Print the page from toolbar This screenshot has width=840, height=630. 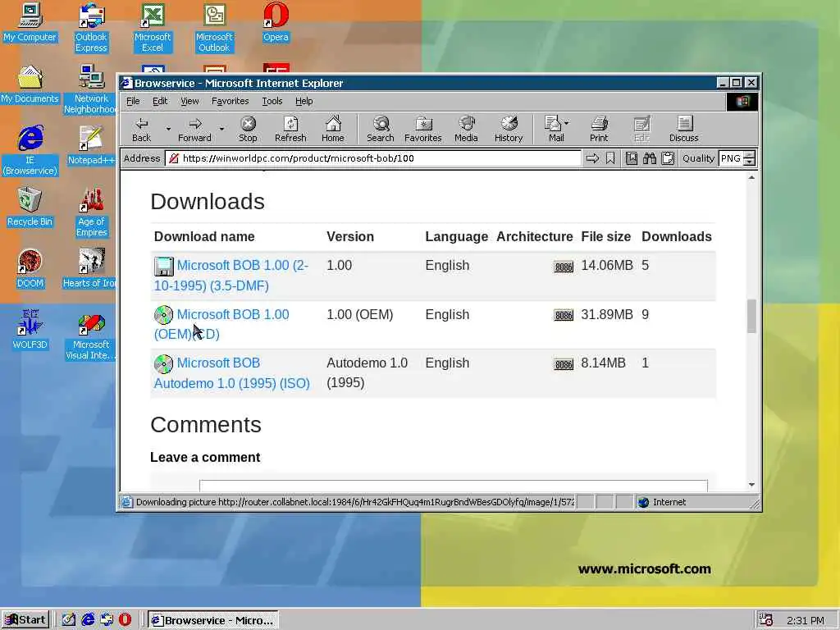click(x=599, y=129)
